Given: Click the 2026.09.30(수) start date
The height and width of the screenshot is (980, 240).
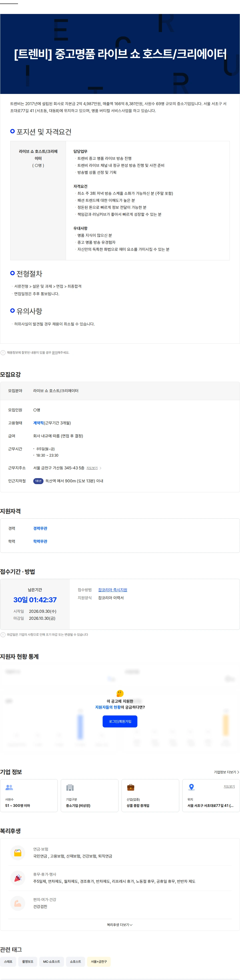Looking at the screenshot, I should click(x=43, y=611).
